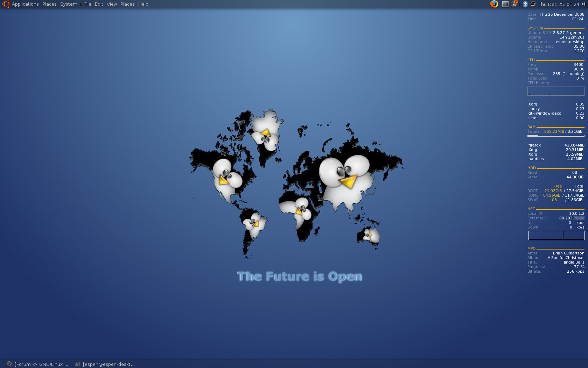This screenshot has height=368, width=588.
Task: Open the Help menu
Action: click(143, 4)
